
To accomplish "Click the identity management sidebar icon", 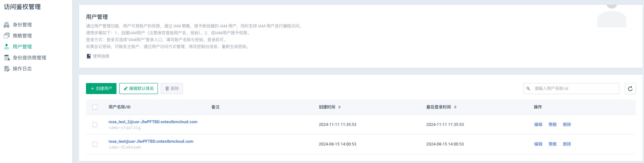I will coord(7,25).
